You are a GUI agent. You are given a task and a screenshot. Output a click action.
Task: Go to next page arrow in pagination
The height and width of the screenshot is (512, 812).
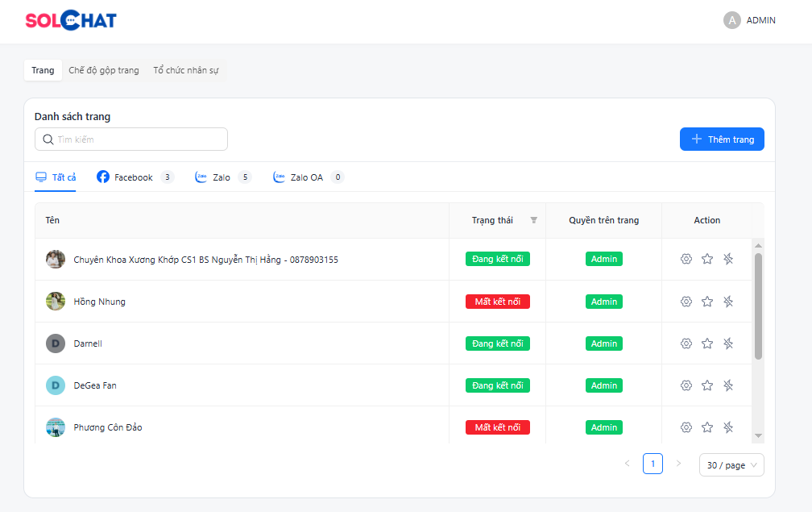[x=678, y=464]
